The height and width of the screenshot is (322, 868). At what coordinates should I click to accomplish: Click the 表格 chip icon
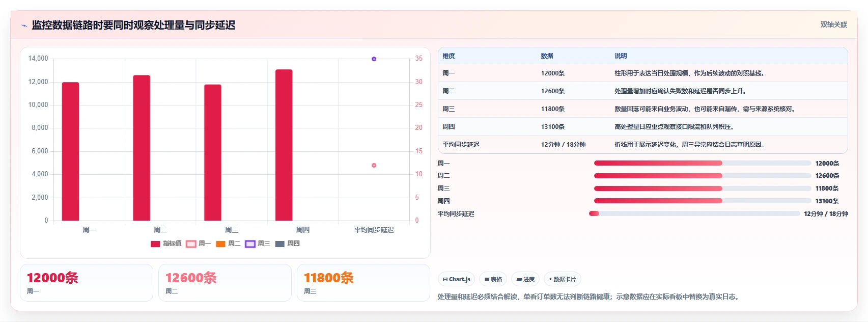(487, 279)
